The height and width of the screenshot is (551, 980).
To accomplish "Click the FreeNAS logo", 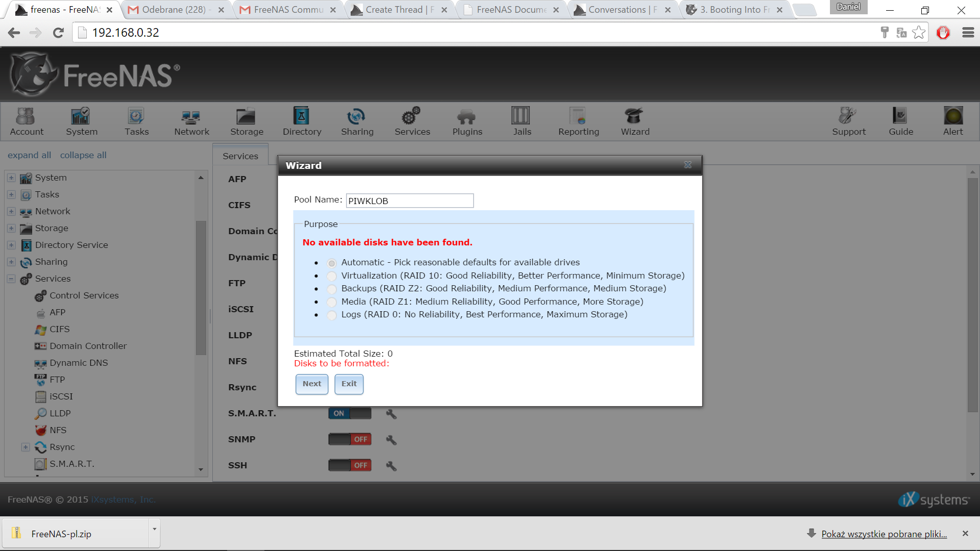I will [94, 74].
